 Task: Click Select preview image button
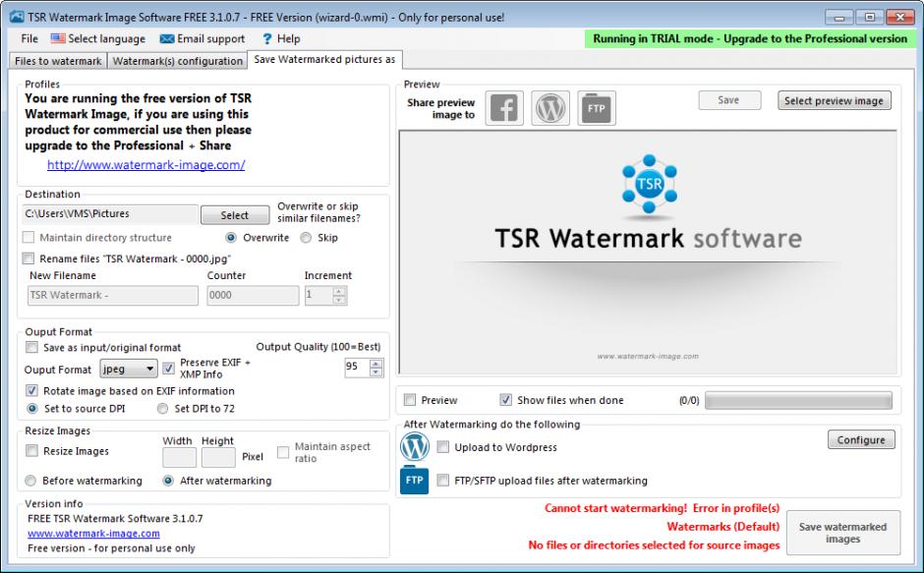(x=834, y=101)
